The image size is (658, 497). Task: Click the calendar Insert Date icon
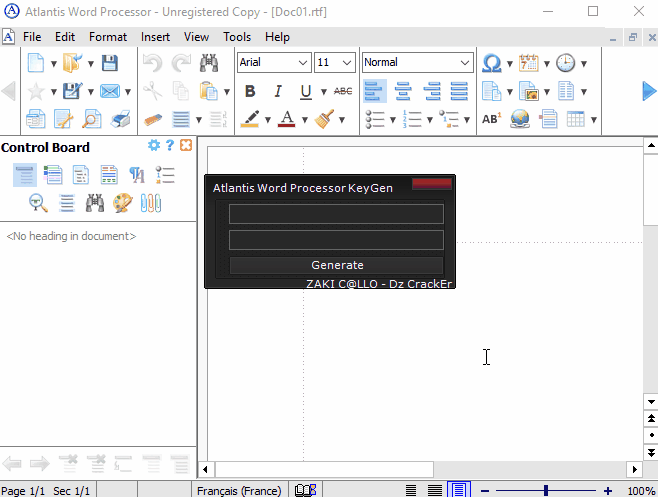pyautogui.click(x=528, y=63)
